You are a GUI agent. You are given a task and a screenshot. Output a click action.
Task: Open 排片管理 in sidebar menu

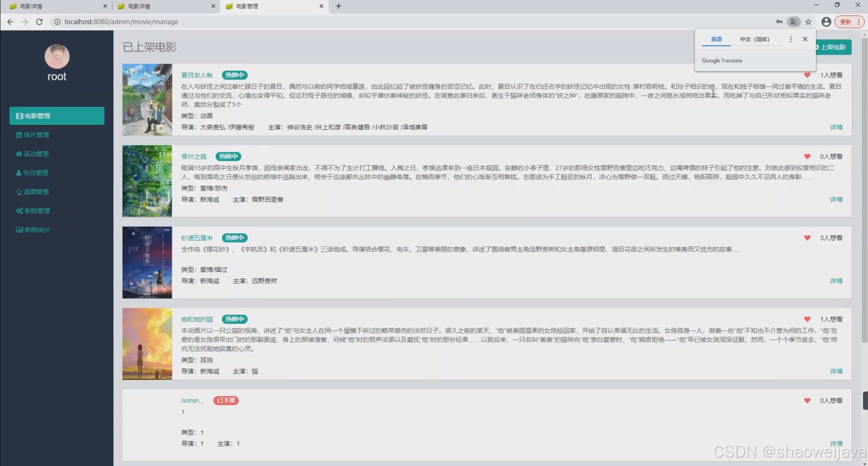pyautogui.click(x=33, y=135)
